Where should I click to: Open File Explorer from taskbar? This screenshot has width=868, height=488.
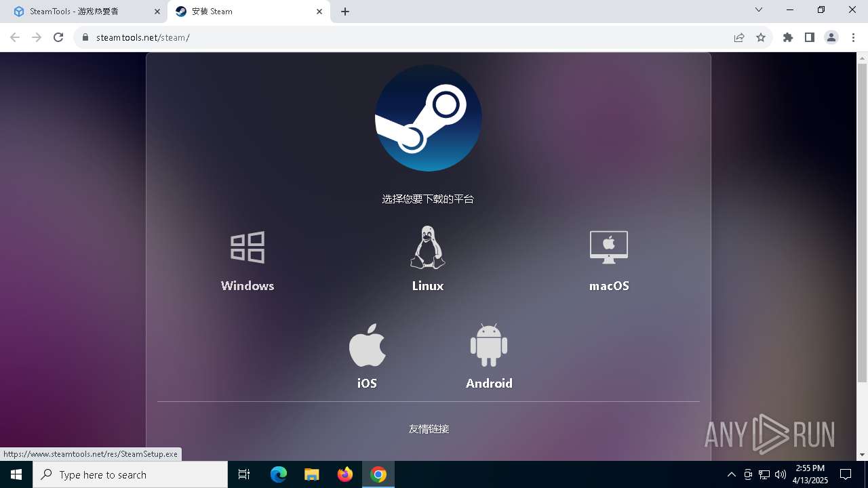312,474
